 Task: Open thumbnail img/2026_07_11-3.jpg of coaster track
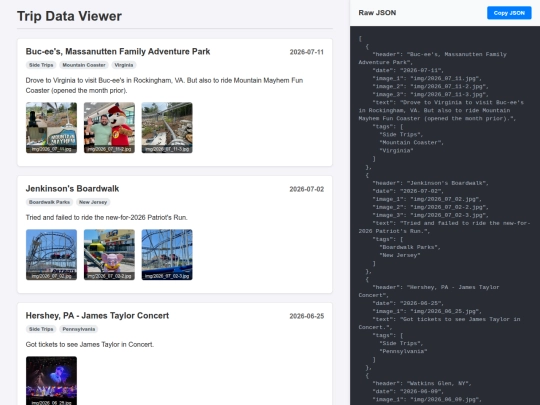click(167, 127)
